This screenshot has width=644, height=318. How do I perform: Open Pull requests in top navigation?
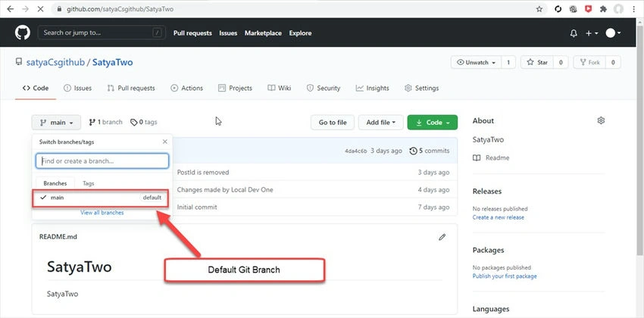(192, 33)
